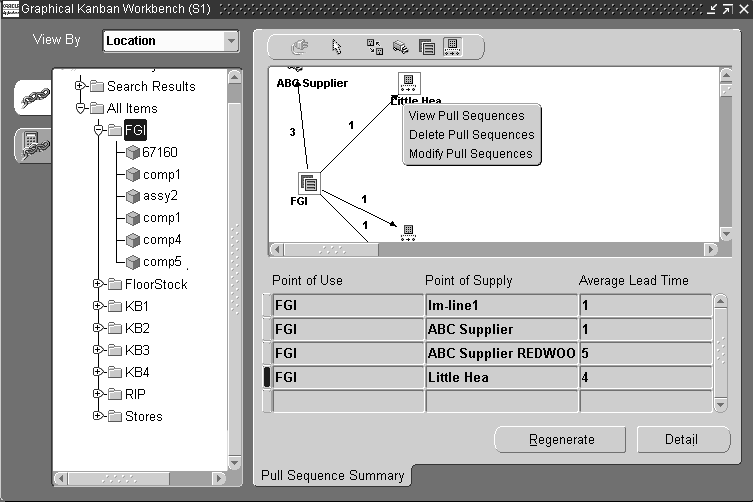Open the View By Location dropdown

pyautogui.click(x=231, y=41)
